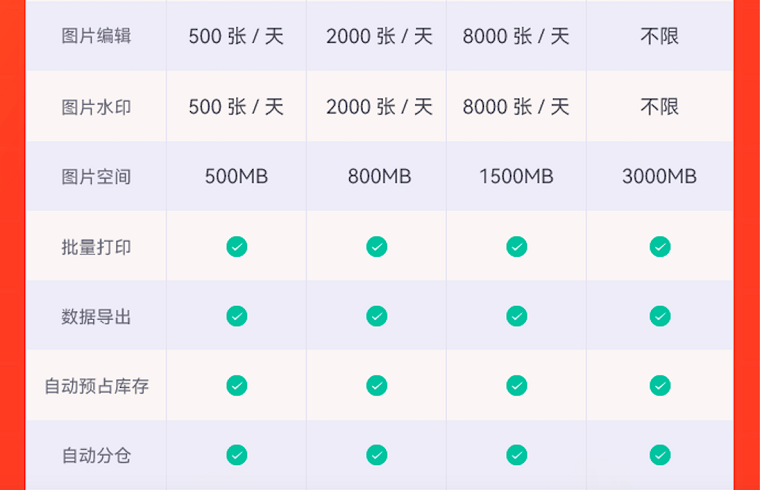
Task: Click the 3000MB image space value
Action: 659,176
